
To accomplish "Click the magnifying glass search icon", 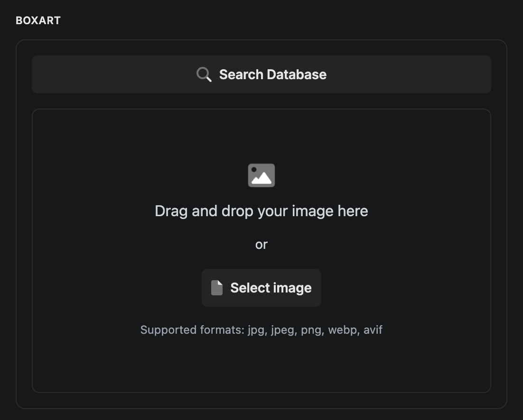I will coord(204,74).
